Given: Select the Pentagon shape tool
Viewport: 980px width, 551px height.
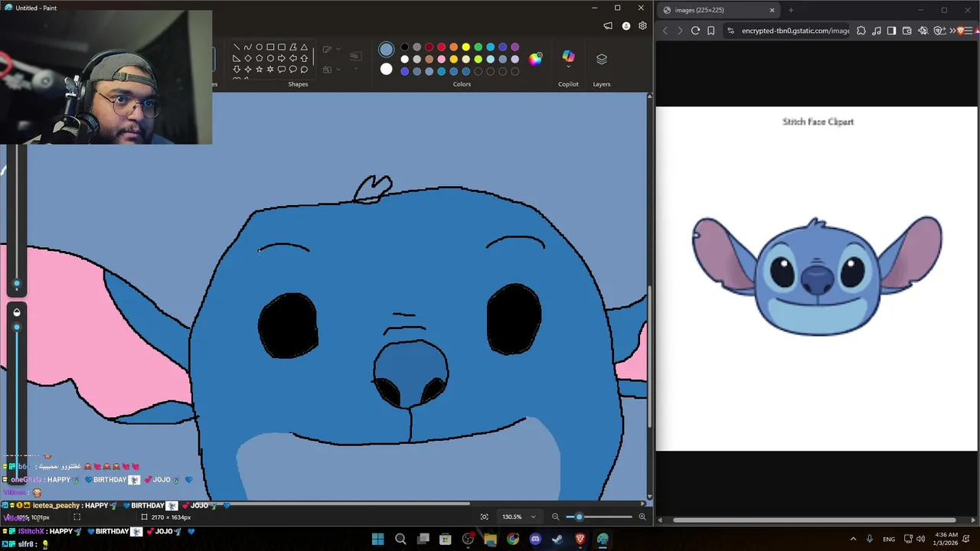Looking at the screenshot, I should click(259, 58).
